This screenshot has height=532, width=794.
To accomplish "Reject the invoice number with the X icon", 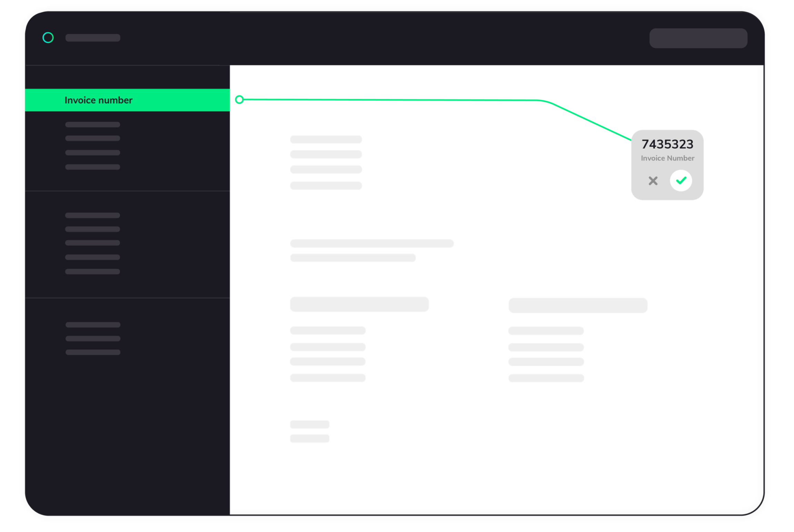I will tap(653, 181).
